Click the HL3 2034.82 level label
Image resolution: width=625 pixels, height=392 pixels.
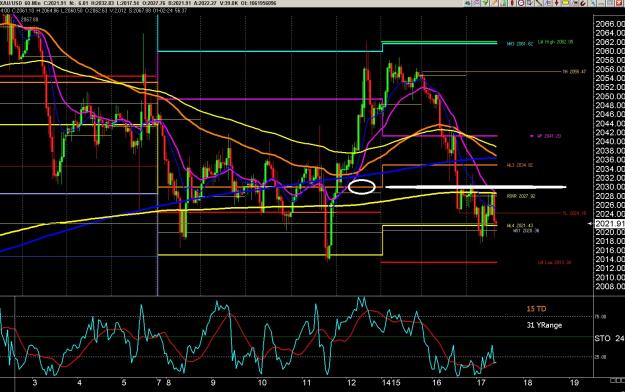520,165
